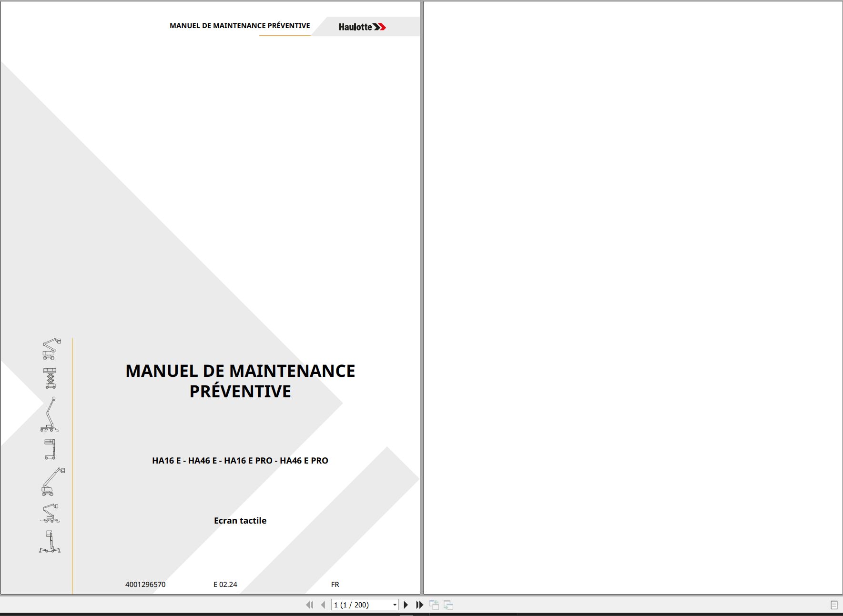Image resolution: width=843 pixels, height=616 pixels.
Task: Click the Haulotte logo in header
Action: [362, 27]
